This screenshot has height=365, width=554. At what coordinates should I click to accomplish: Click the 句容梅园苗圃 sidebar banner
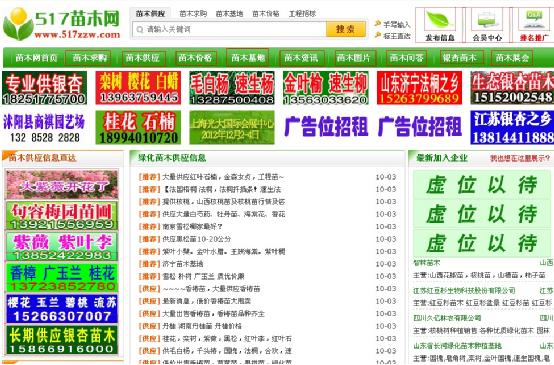click(x=62, y=216)
